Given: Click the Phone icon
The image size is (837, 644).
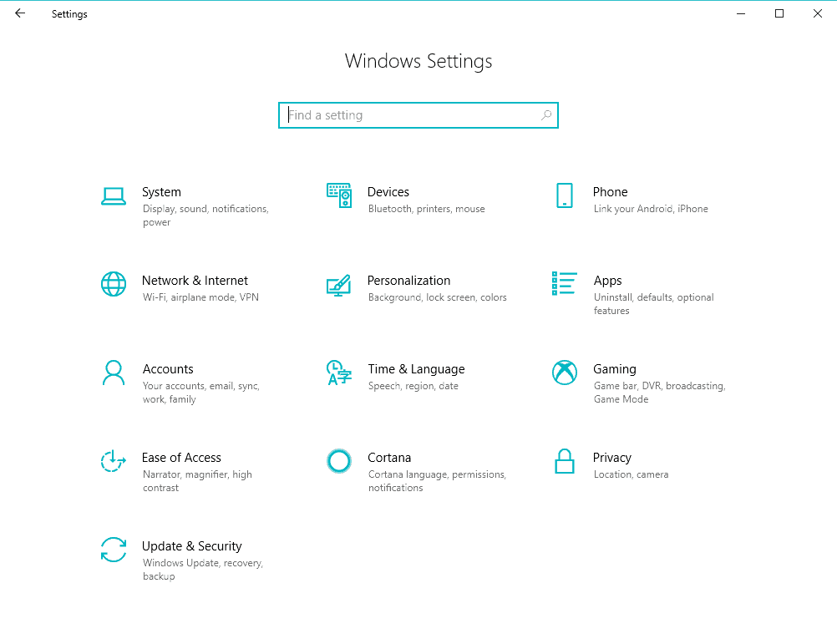Looking at the screenshot, I should tap(564, 195).
